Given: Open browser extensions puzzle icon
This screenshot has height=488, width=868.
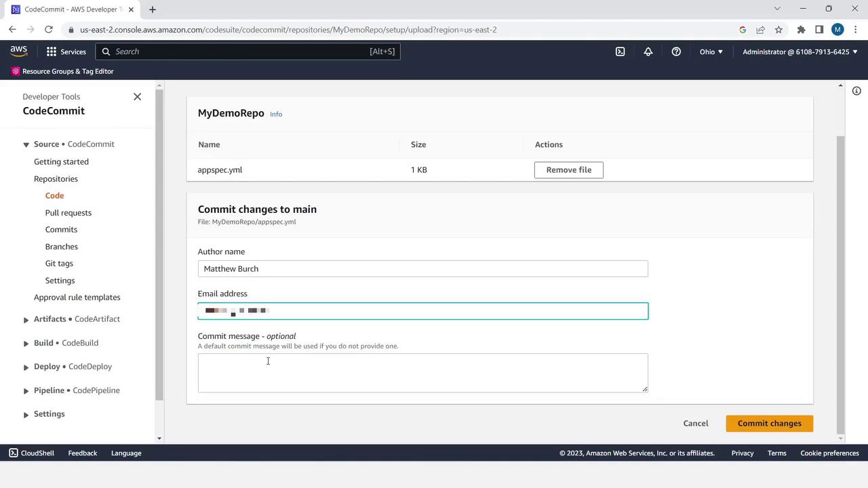Looking at the screenshot, I should click(801, 30).
